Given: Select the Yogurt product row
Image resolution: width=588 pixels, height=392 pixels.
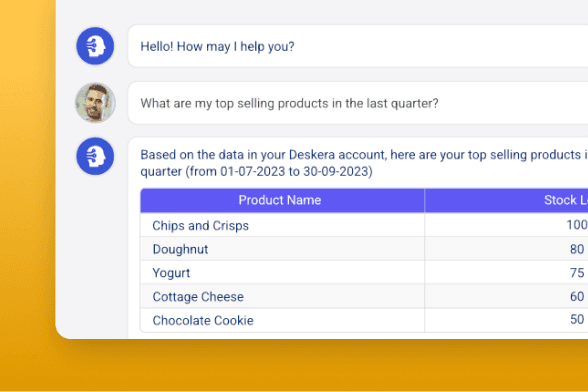Looking at the screenshot, I should [x=364, y=272].
